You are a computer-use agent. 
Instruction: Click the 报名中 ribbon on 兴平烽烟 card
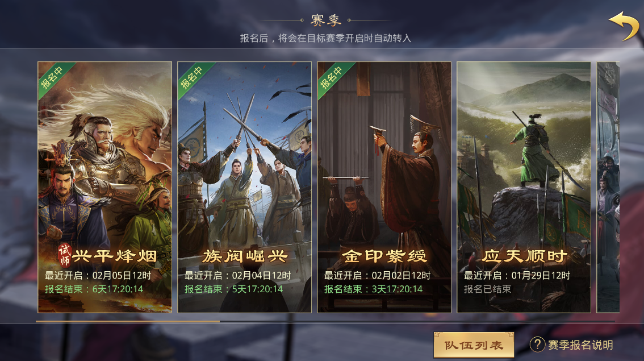pos(53,77)
